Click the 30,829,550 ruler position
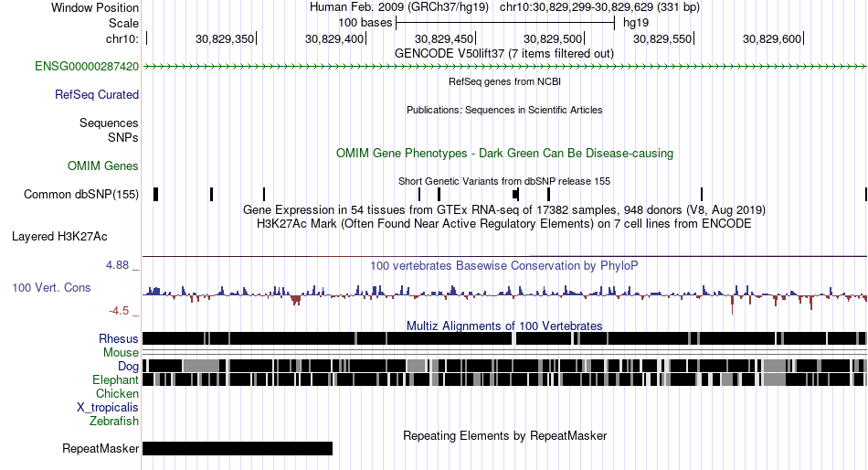Screen dimensions: 868x470 click(x=662, y=38)
